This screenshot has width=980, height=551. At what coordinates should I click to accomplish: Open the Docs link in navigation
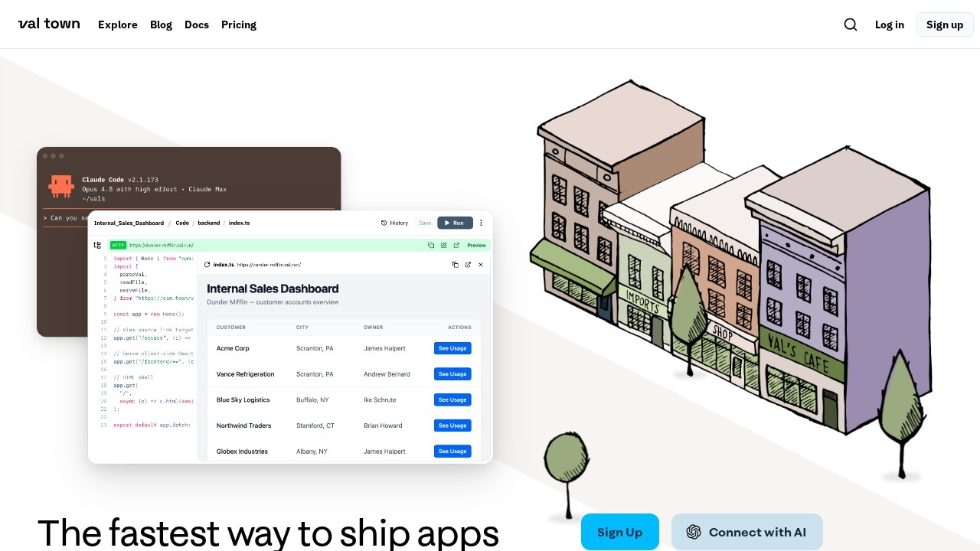[x=197, y=24]
